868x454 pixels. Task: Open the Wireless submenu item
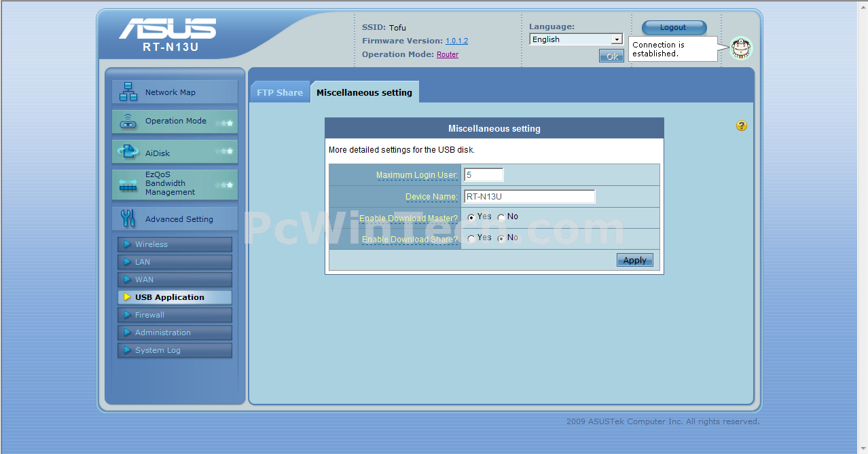[175, 244]
